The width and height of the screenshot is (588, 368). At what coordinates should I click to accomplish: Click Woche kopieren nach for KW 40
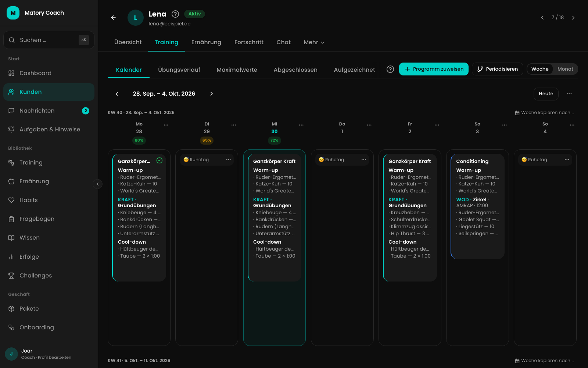click(545, 113)
